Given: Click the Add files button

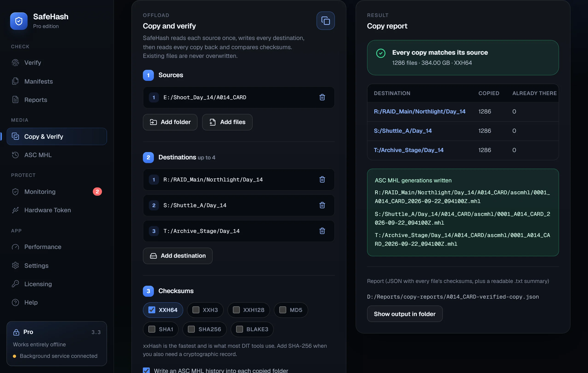Looking at the screenshot, I should [227, 122].
